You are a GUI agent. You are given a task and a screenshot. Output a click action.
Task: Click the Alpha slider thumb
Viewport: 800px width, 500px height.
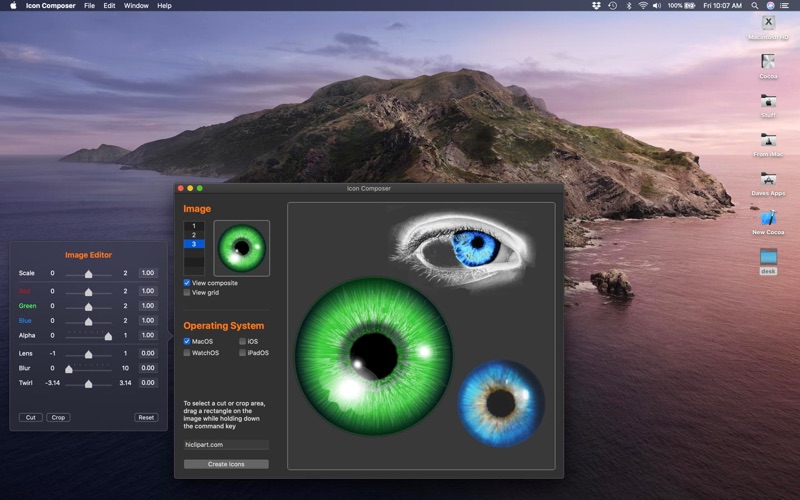pos(108,336)
